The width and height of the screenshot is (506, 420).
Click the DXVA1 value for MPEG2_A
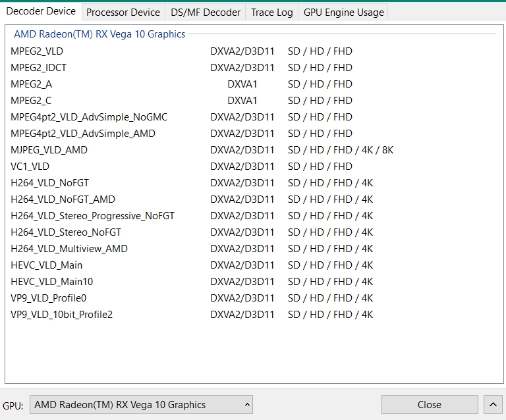(242, 84)
